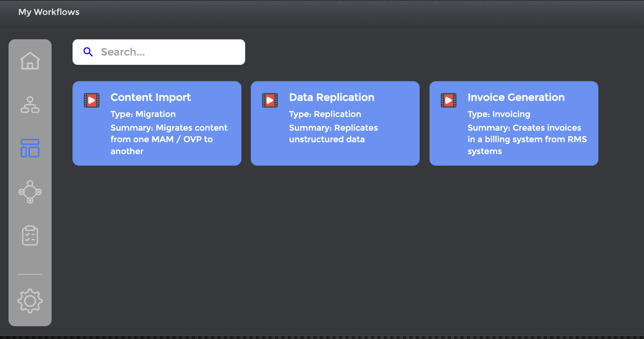This screenshot has height=339, width=644.
Task: Click the Data Replication summary text
Action: pos(333,134)
